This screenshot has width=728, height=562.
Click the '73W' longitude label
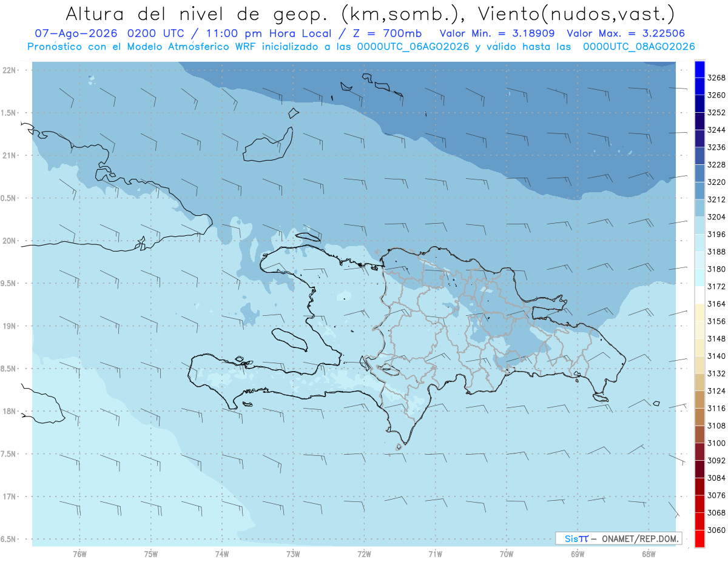coord(293,553)
